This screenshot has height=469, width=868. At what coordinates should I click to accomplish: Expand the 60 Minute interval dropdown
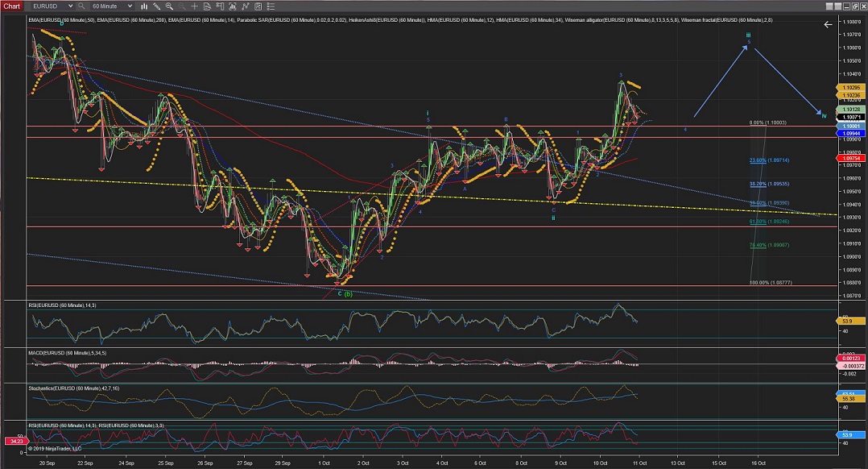(128, 6)
